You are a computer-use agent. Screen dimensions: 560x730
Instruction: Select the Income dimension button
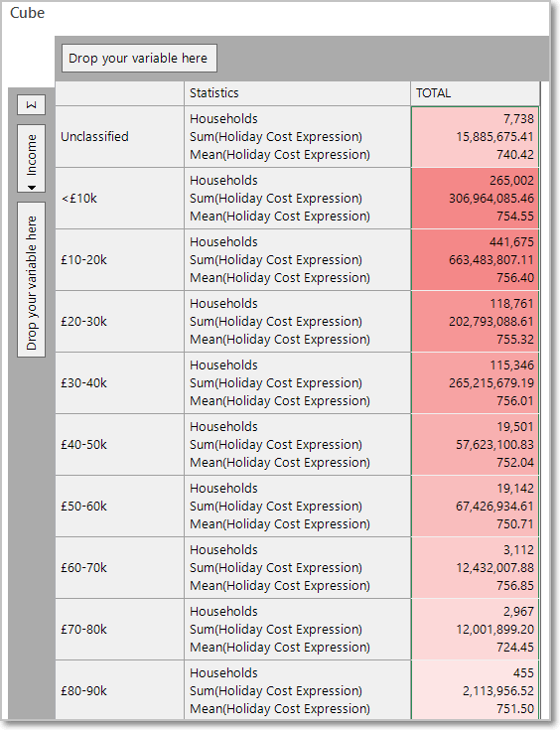[31, 158]
